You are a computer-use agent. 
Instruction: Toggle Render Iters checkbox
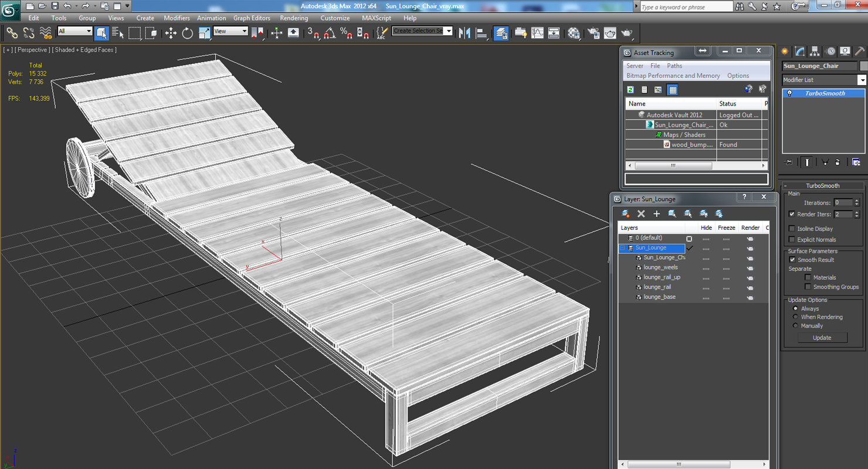(792, 215)
